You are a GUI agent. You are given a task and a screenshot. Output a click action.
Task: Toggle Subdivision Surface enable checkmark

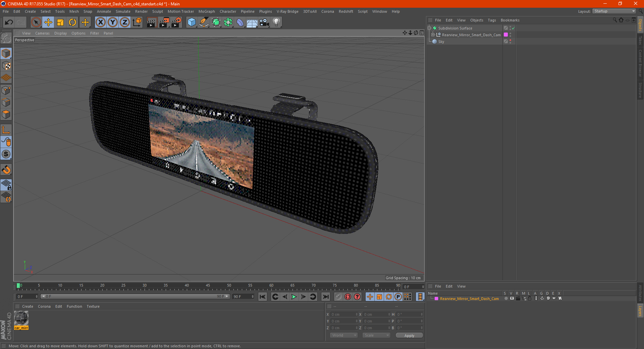[x=513, y=28]
